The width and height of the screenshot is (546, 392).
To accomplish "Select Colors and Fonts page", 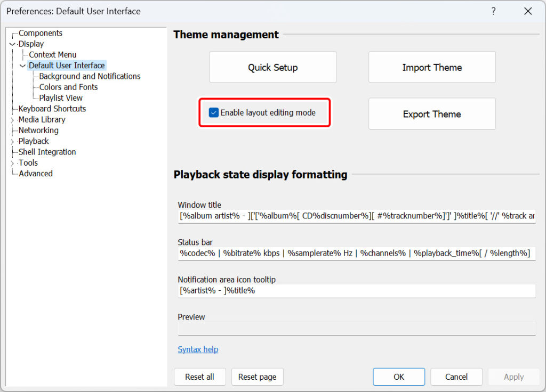I will coord(68,87).
